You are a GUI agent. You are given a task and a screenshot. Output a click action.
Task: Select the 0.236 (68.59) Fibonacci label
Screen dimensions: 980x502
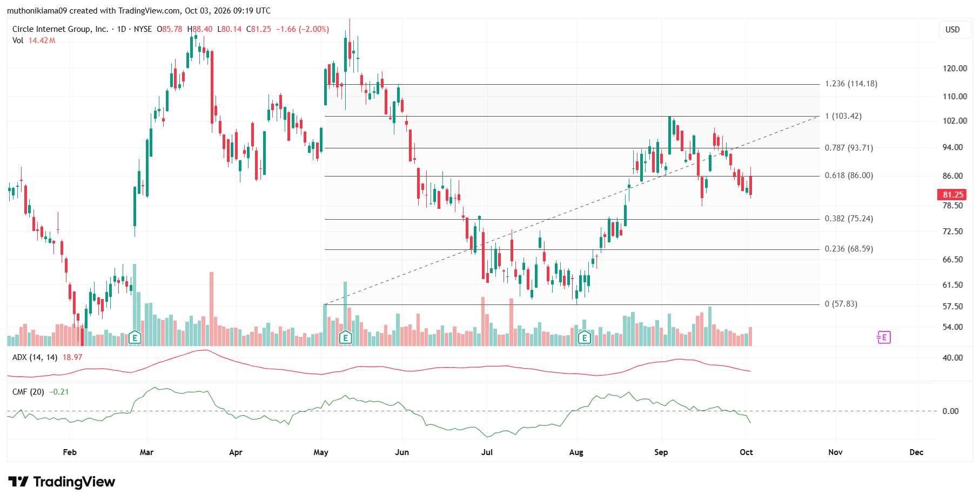[x=849, y=249]
